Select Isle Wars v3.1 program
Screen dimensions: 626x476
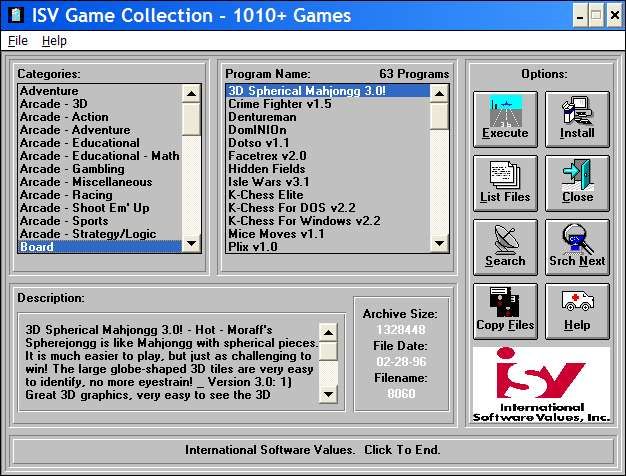[x=328, y=182]
